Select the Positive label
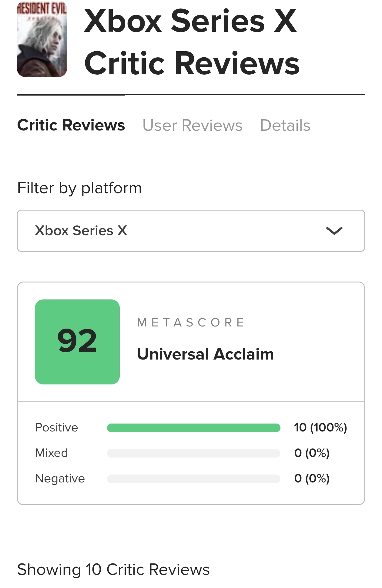 pos(56,427)
